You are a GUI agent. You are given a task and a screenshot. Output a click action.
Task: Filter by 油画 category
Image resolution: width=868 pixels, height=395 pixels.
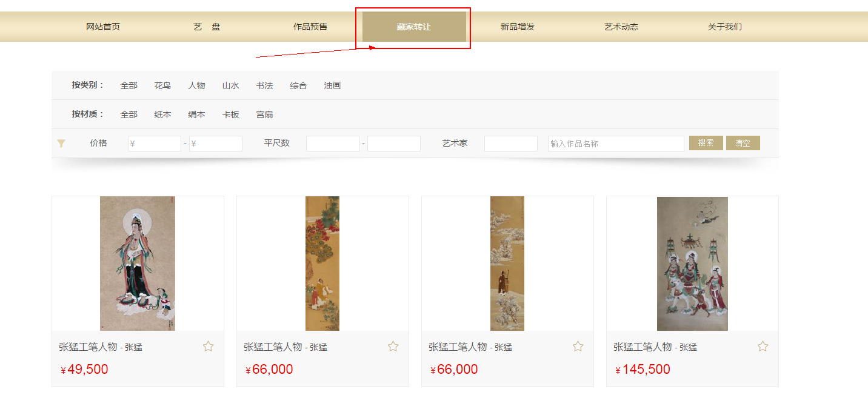coord(333,85)
